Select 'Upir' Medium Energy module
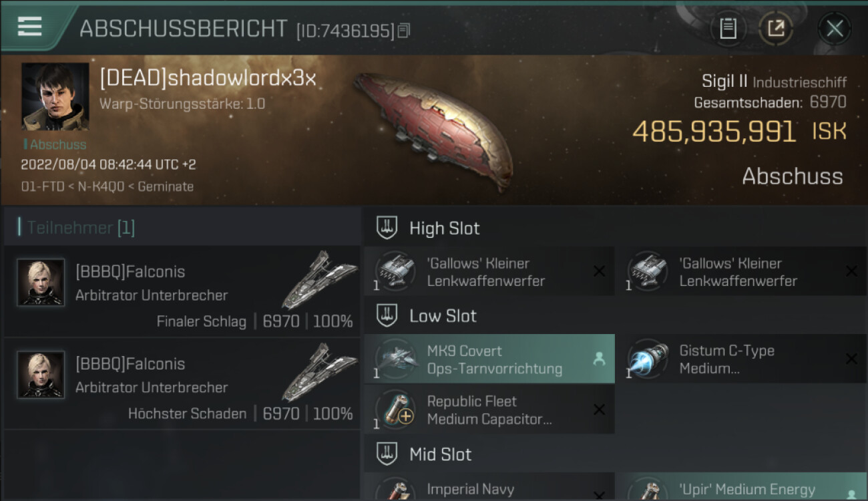Screen dimensions: 868x501 click(742, 487)
